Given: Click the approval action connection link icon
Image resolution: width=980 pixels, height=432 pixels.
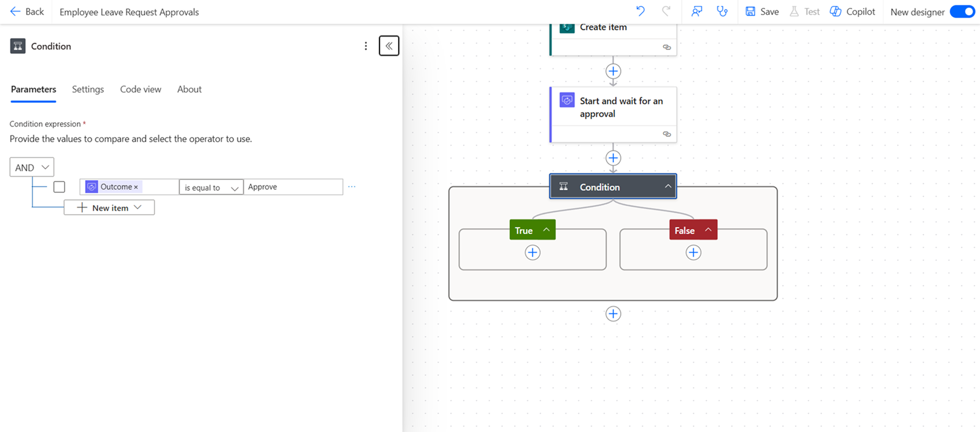Looking at the screenshot, I should (667, 134).
